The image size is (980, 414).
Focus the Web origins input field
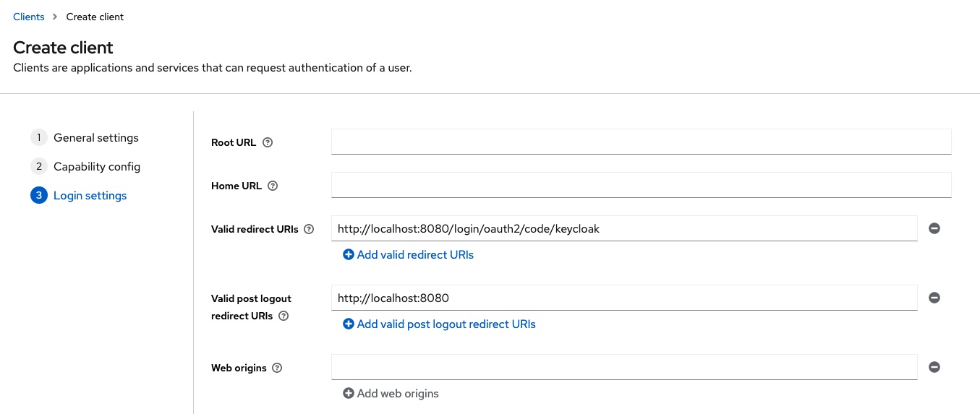(624, 367)
